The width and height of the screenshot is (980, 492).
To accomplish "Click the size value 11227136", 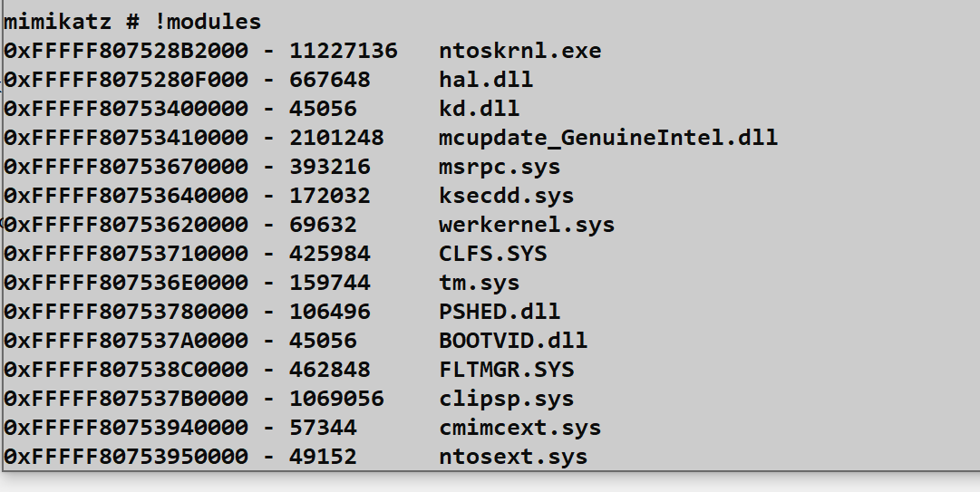I will [x=344, y=51].
